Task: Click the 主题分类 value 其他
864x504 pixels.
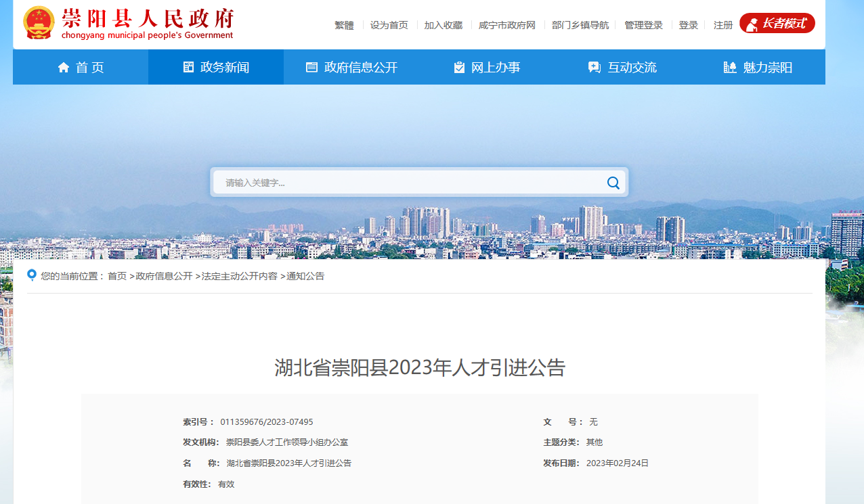Action: click(595, 442)
